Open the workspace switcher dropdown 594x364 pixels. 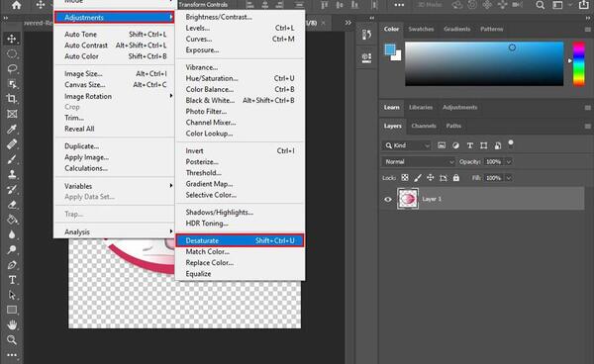tap(560, 5)
